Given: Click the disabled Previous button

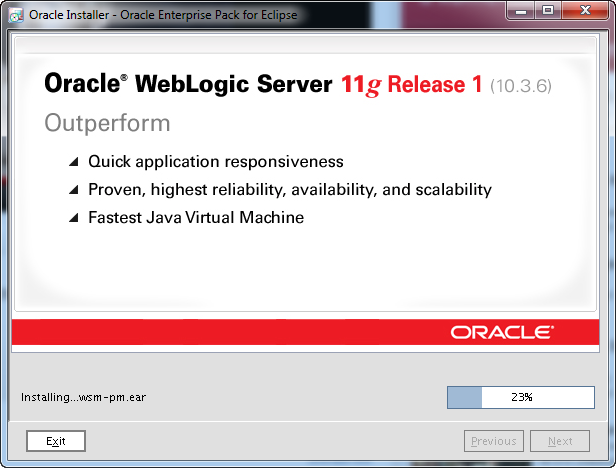Looking at the screenshot, I should click(x=493, y=441).
